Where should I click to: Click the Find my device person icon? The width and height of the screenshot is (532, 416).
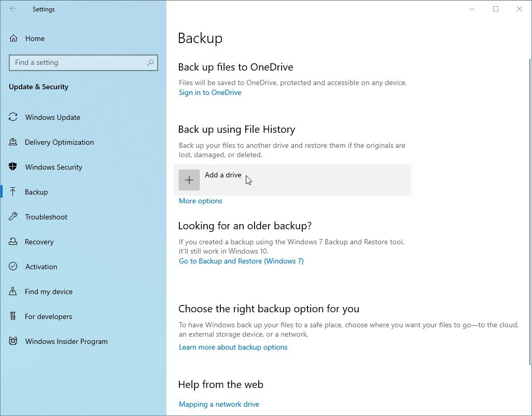[13, 291]
